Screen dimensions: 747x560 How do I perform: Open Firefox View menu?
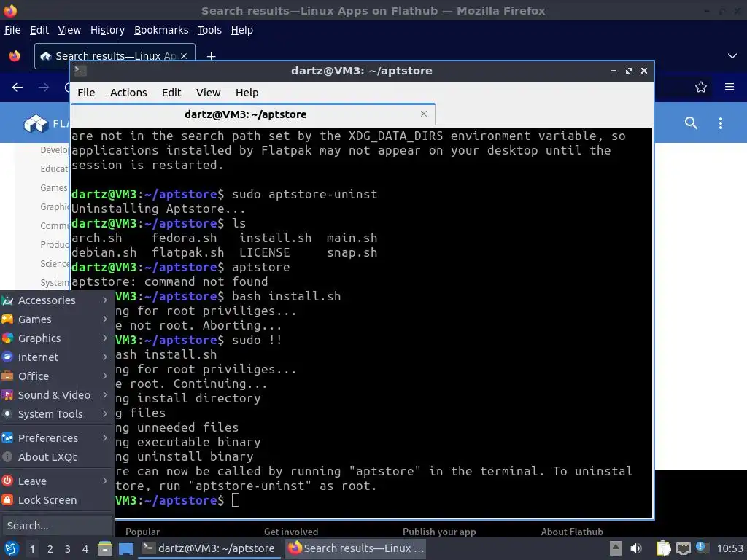point(69,30)
